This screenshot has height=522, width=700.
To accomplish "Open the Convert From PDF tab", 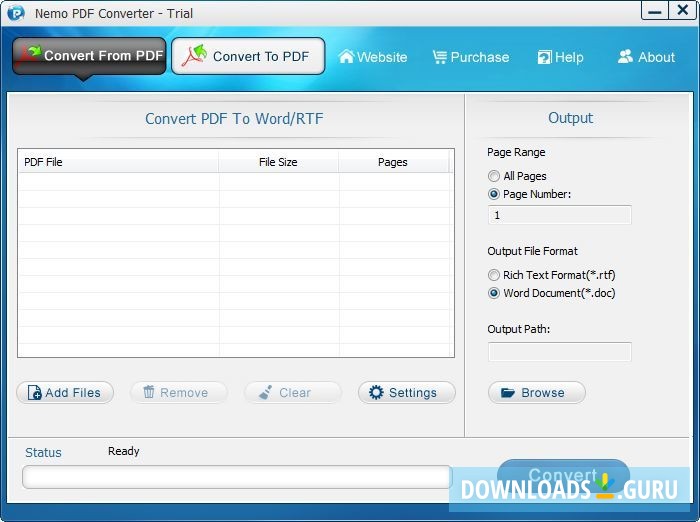I will 89,56.
